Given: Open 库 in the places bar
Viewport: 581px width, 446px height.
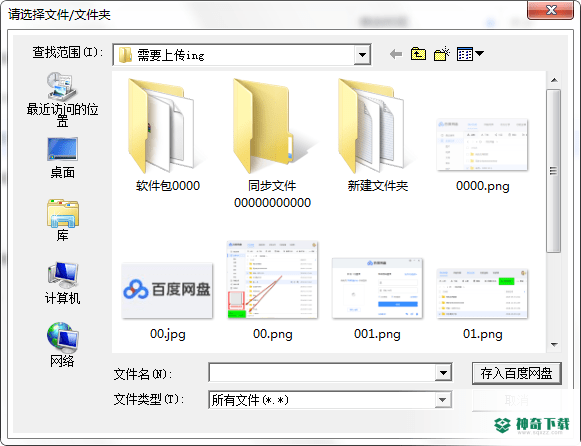Looking at the screenshot, I should [62, 220].
